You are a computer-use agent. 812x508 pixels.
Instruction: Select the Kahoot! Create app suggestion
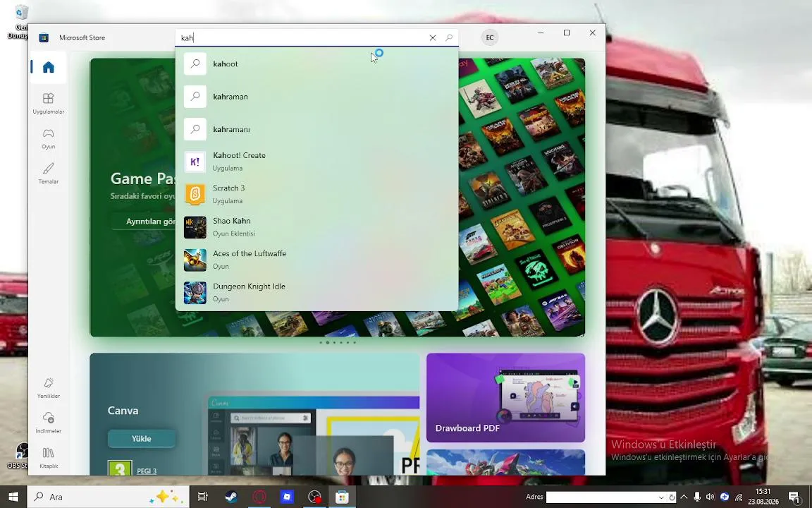pyautogui.click(x=316, y=162)
